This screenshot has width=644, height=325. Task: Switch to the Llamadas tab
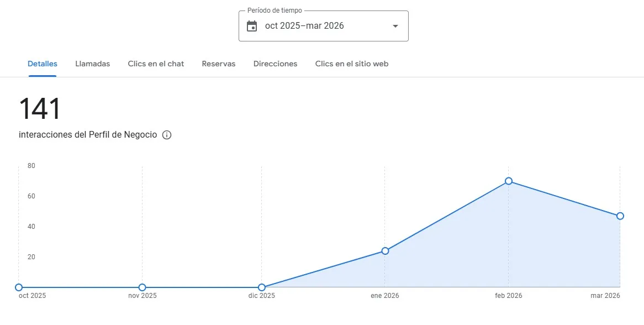pyautogui.click(x=92, y=64)
